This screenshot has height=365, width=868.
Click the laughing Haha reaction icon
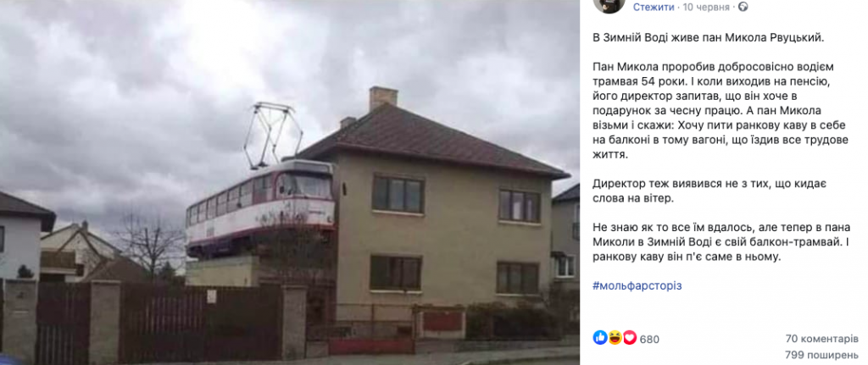[615, 337]
